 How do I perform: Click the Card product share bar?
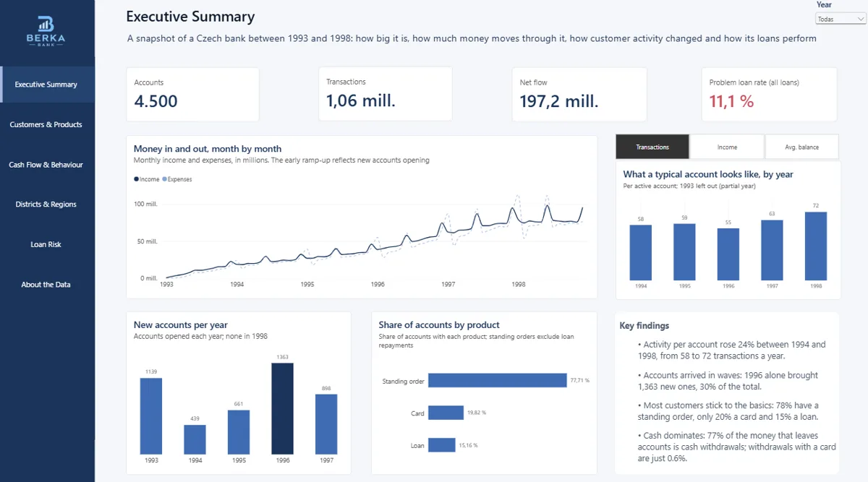pos(446,413)
